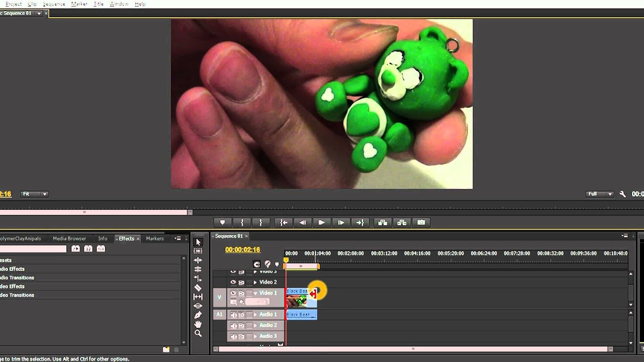Collapse the Video 1 track
The image size is (644, 362).
point(255,293)
